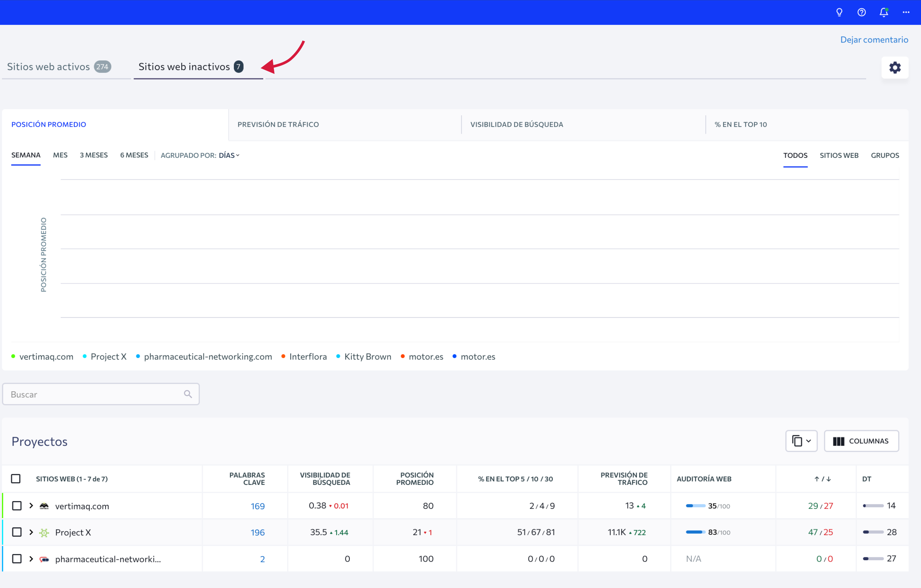
Task: Open settings gear button
Action: [895, 67]
